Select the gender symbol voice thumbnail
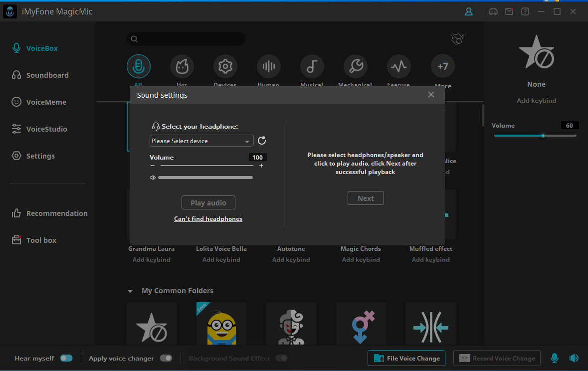 (x=361, y=324)
